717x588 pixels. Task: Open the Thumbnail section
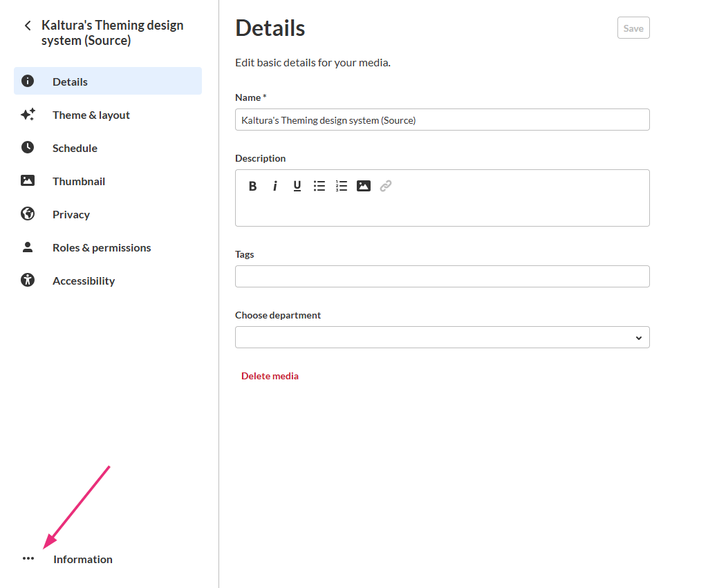(x=108, y=181)
